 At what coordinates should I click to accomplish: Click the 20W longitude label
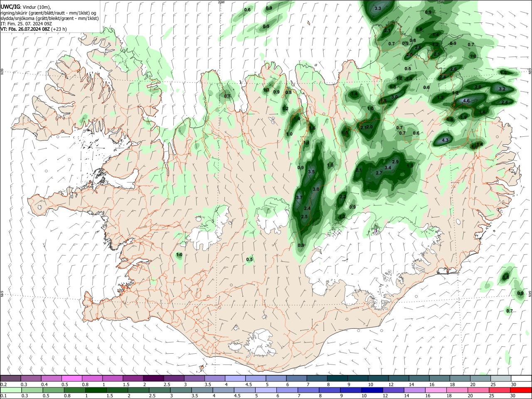221,2
